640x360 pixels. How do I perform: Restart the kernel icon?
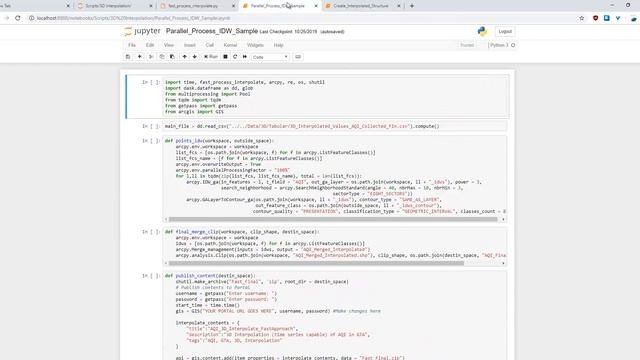click(235, 57)
